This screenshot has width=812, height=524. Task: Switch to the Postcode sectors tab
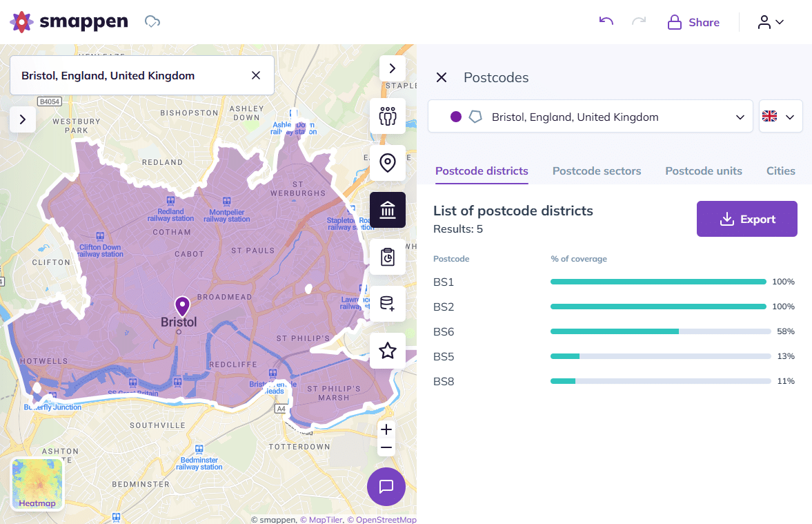coord(596,171)
